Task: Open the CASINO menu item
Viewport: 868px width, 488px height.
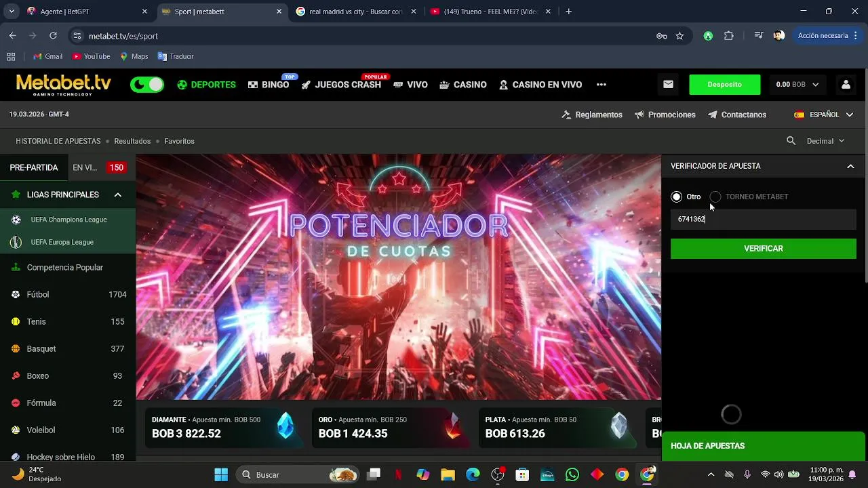Action: [x=463, y=85]
